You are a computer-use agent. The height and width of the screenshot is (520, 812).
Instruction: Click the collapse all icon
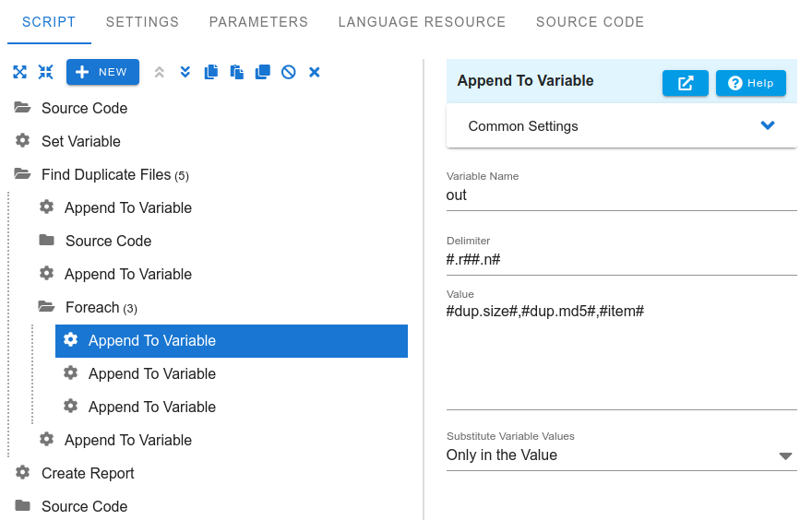click(x=45, y=72)
